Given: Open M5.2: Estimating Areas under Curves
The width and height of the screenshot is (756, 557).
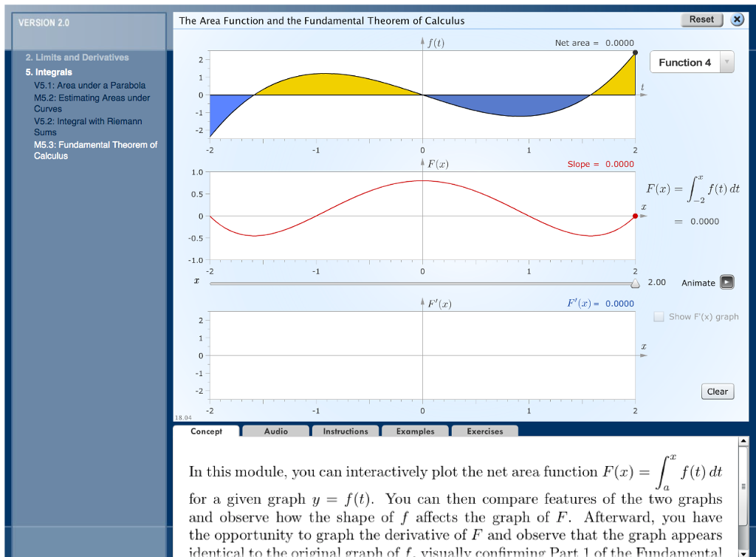Looking at the screenshot, I should click(92, 103).
